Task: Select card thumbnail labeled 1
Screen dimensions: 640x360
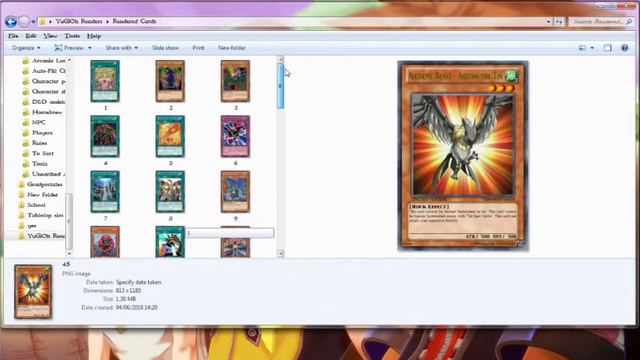Action: pyautogui.click(x=105, y=81)
